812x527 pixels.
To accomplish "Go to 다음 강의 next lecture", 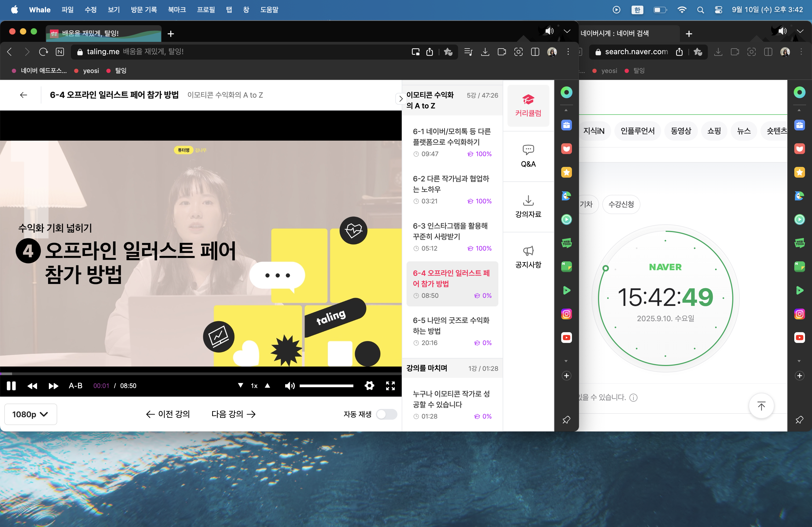I will tap(233, 414).
